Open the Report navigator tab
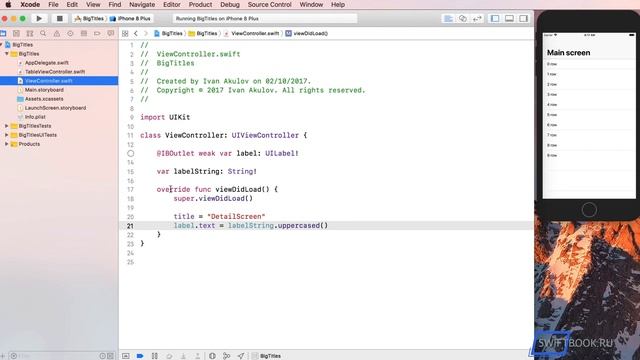This screenshot has width=640, height=360. (x=111, y=33)
